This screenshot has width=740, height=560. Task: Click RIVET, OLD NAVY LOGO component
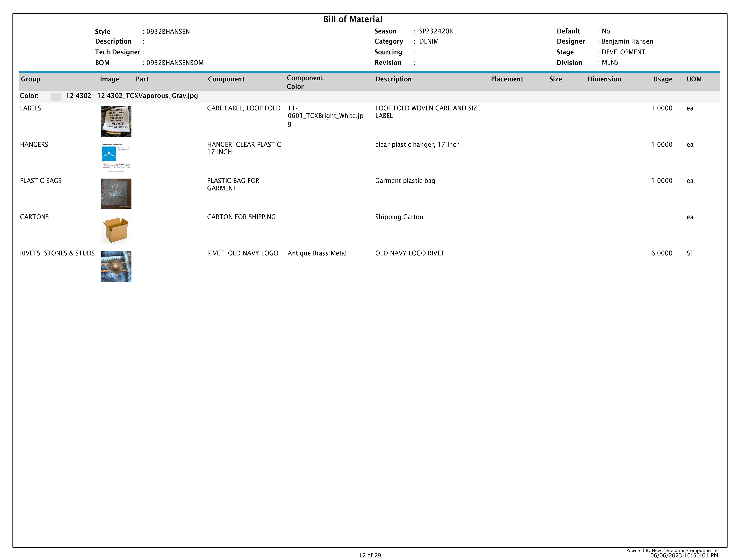pos(243,253)
